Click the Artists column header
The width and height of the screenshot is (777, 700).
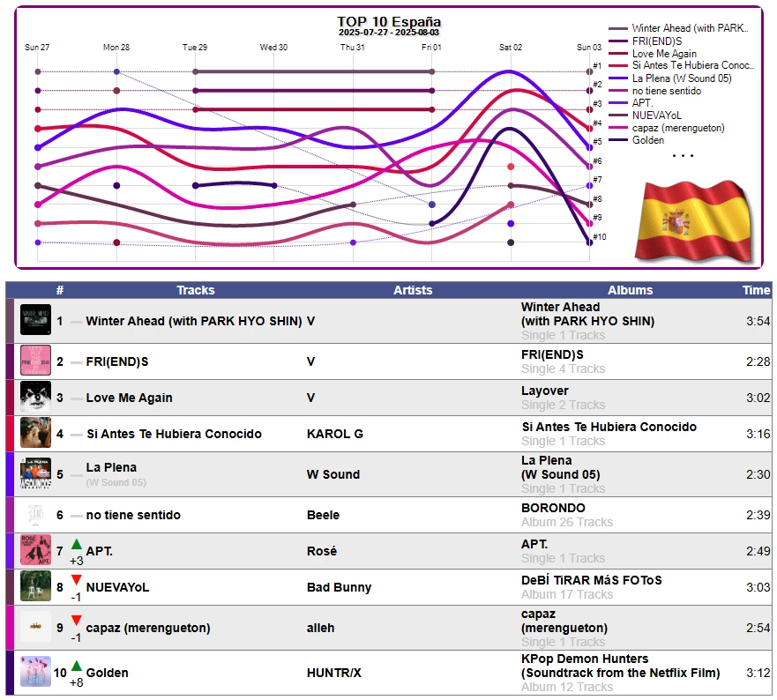click(413, 290)
